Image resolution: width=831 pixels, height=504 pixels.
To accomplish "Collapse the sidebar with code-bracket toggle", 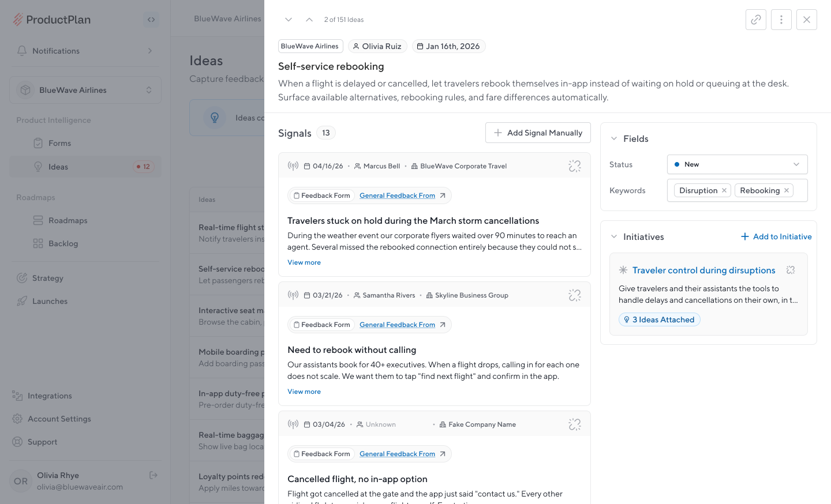I will point(151,20).
